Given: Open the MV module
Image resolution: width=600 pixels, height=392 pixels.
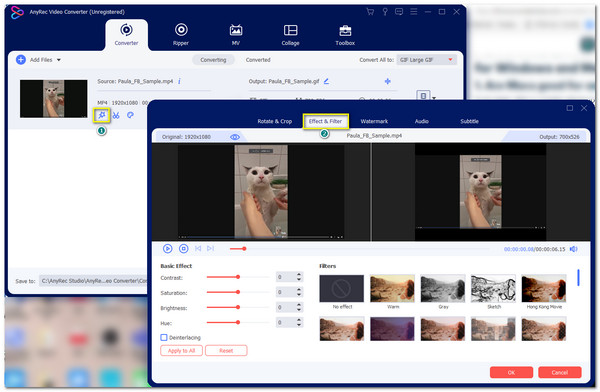Looking at the screenshot, I should click(236, 34).
